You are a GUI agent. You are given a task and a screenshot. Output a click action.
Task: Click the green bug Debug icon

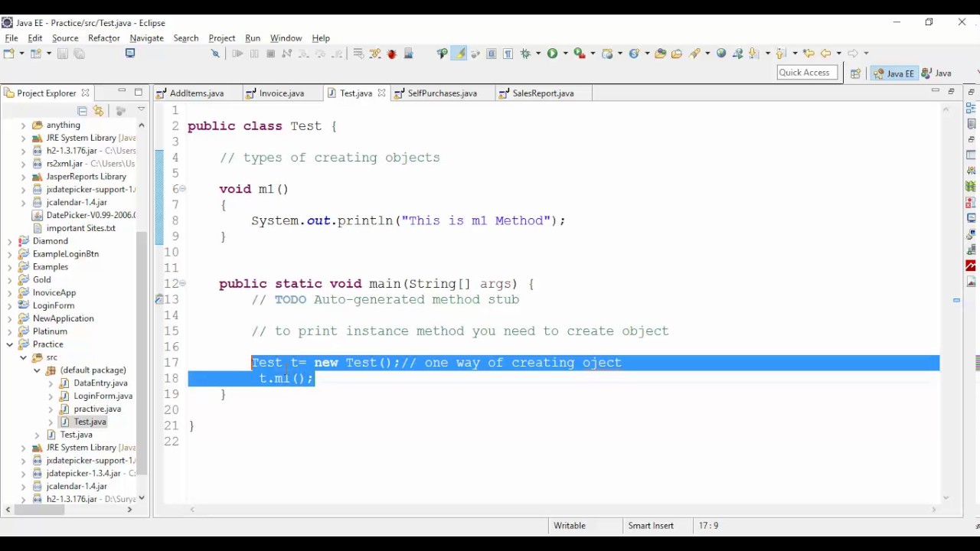coord(525,54)
